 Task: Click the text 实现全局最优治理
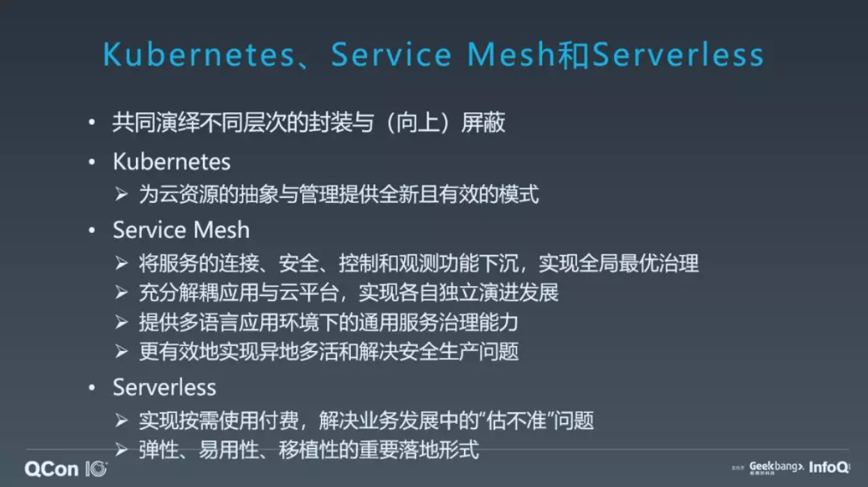619,263
